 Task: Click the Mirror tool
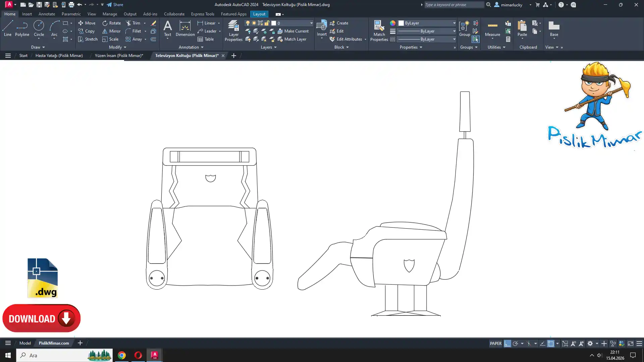point(111,31)
